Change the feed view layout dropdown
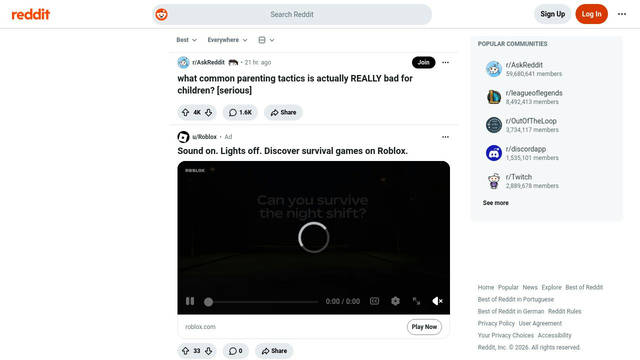The width and height of the screenshot is (640, 360). 266,40
